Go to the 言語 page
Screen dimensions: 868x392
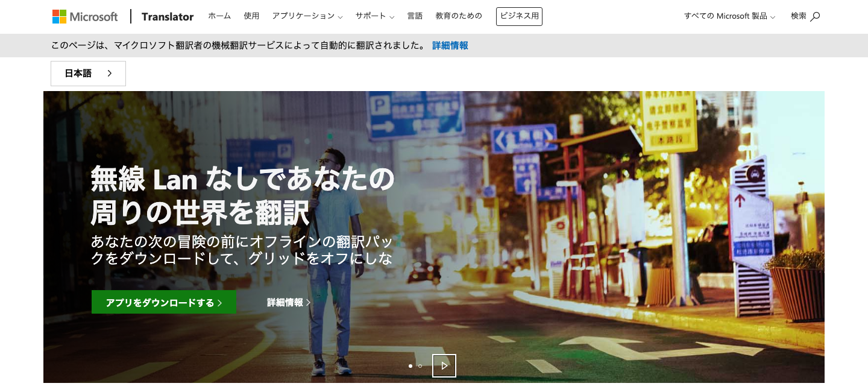415,16
